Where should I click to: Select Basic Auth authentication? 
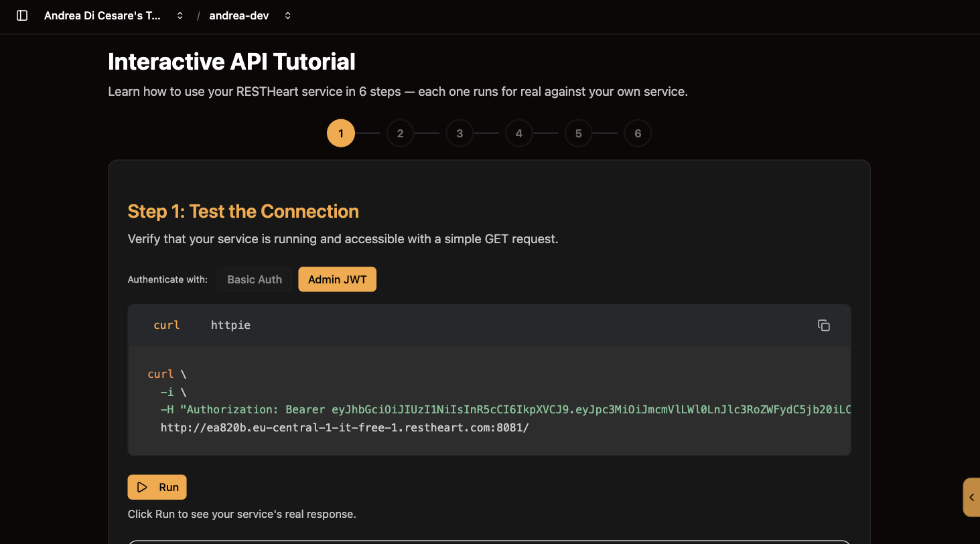(255, 279)
